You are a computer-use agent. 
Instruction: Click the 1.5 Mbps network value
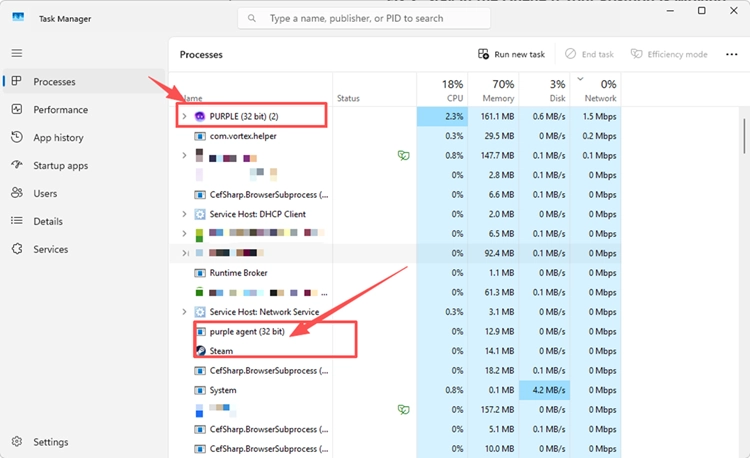599,116
